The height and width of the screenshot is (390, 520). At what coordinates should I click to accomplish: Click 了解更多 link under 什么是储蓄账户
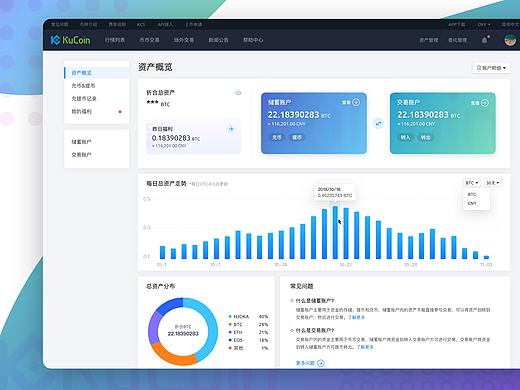pyautogui.click(x=356, y=317)
